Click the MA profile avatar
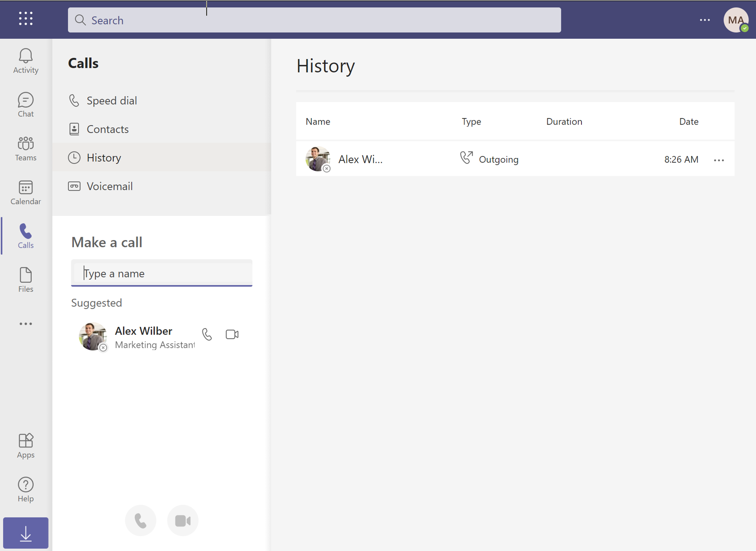 coord(736,20)
